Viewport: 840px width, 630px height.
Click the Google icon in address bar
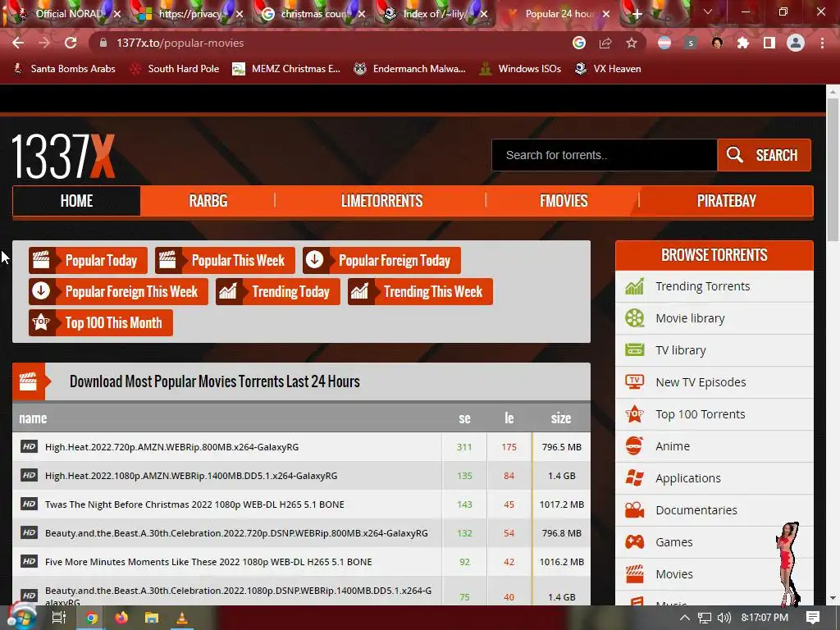[579, 43]
